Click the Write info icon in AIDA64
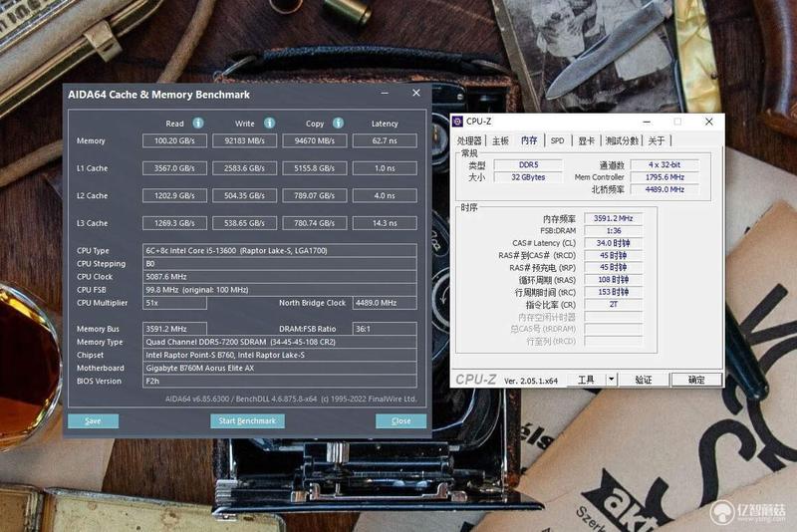Screen dimensions: 797x532 269,123
